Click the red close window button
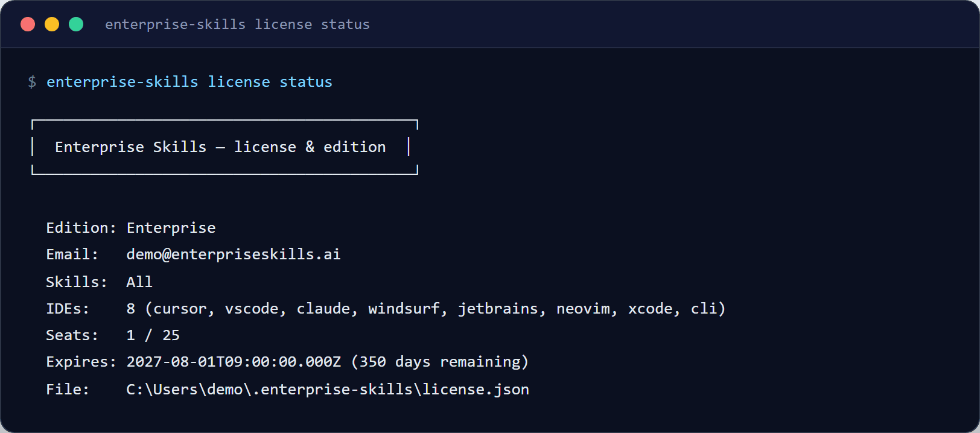The width and height of the screenshot is (980, 433). pyautogui.click(x=28, y=24)
